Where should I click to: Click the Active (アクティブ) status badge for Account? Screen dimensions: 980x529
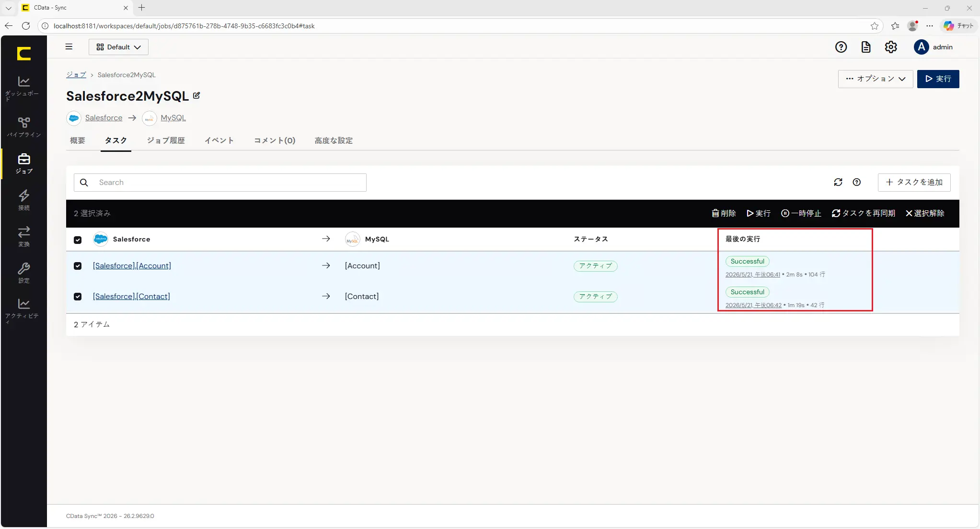tap(595, 266)
